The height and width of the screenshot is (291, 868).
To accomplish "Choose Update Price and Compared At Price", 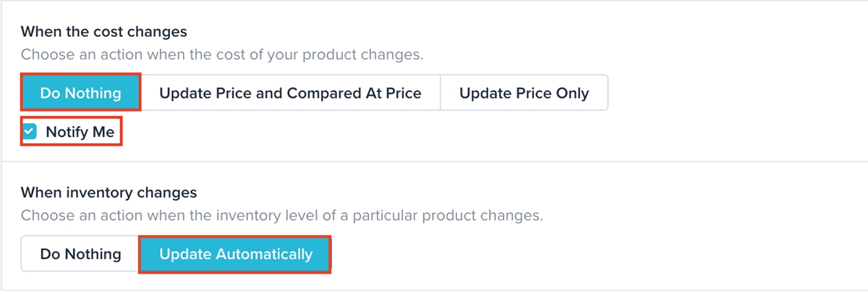I will pyautogui.click(x=290, y=93).
